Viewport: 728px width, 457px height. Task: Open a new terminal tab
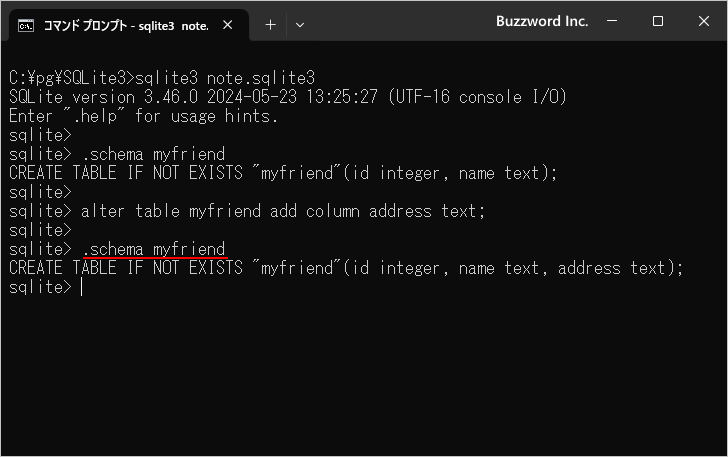tap(270, 25)
